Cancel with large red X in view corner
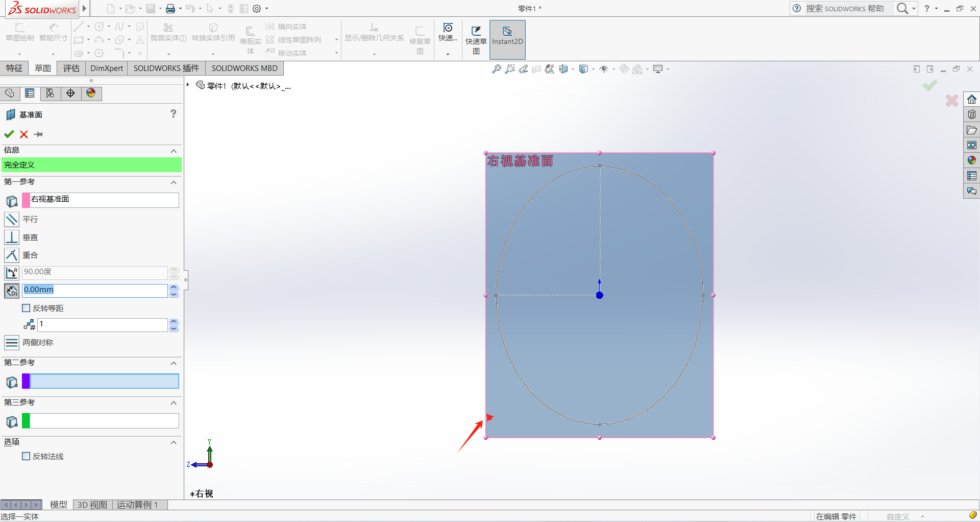The height and width of the screenshot is (522, 980). pyautogui.click(x=951, y=100)
